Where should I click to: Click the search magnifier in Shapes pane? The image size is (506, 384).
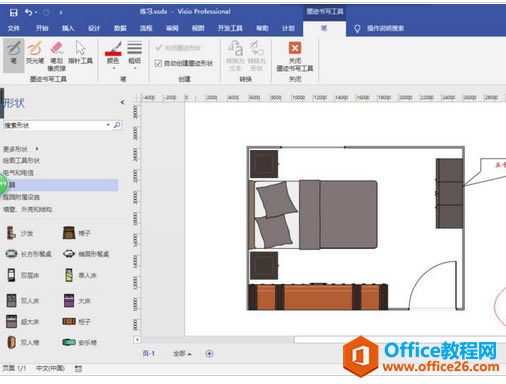pos(117,125)
